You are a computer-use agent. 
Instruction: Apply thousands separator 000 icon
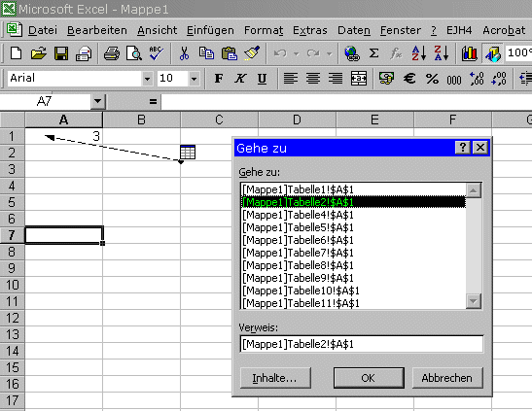[x=454, y=80]
